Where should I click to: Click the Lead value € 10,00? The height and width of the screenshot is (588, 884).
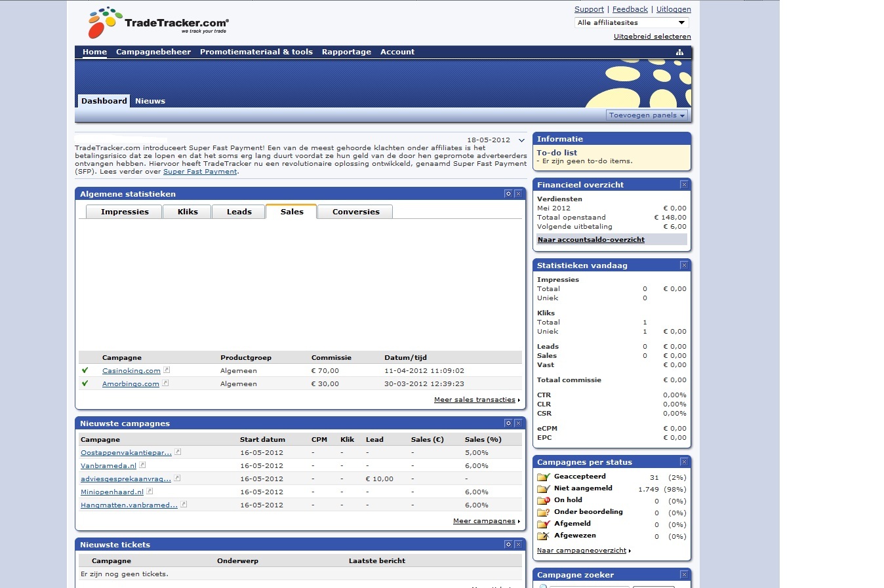380,479
